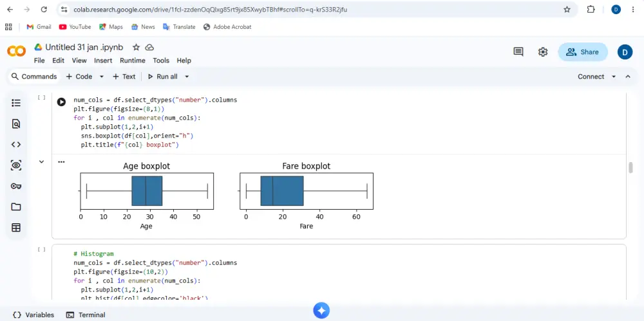
Task: Click the notebook vertical scrollbar thumb
Action: point(631,168)
